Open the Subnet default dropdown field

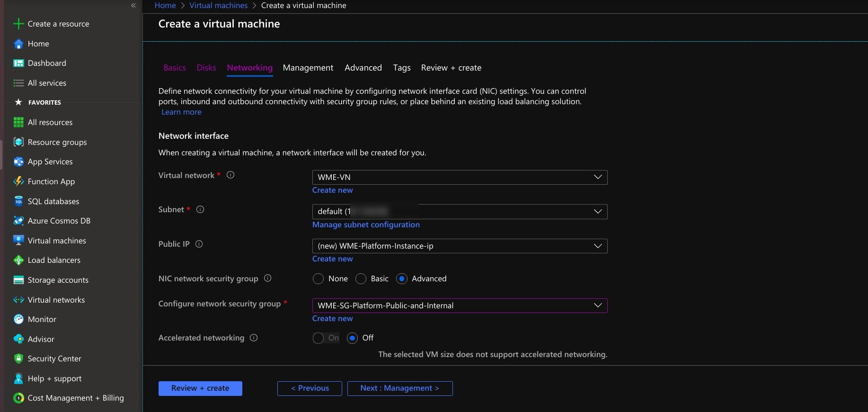[x=459, y=211]
